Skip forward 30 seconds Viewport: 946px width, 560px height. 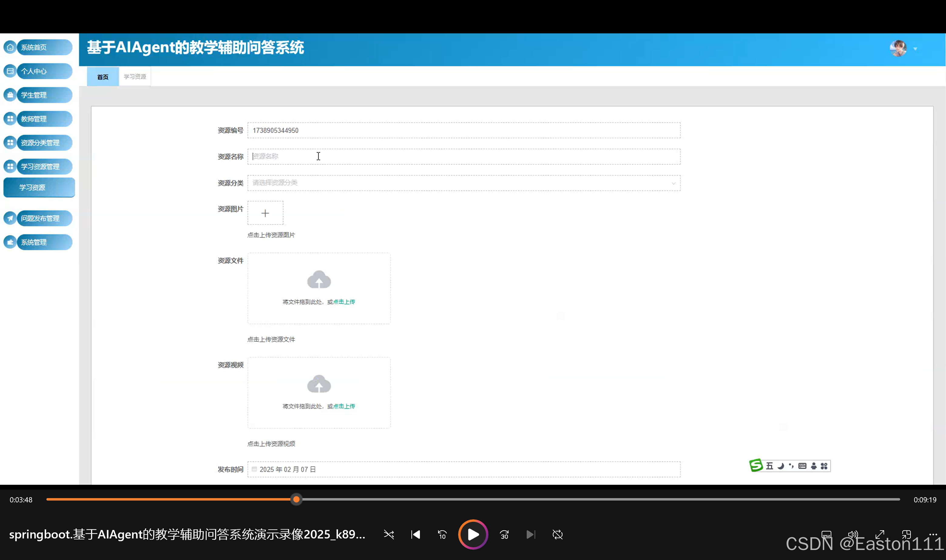coord(504,534)
